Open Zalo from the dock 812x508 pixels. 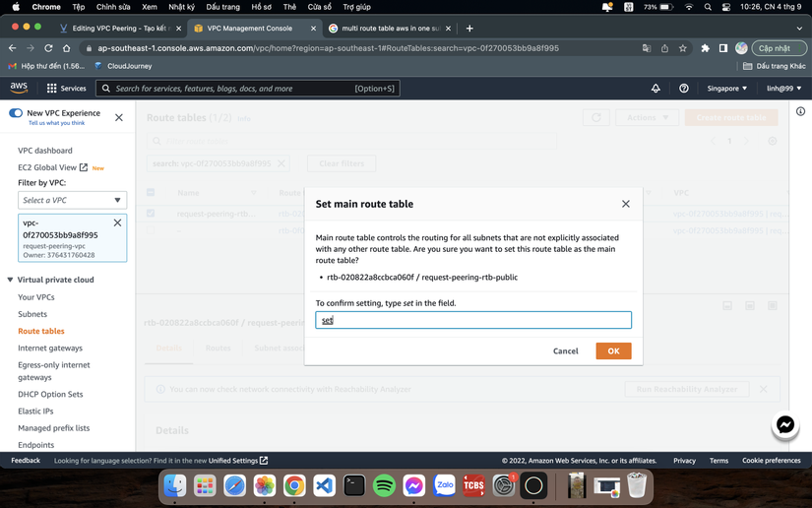pos(444,485)
